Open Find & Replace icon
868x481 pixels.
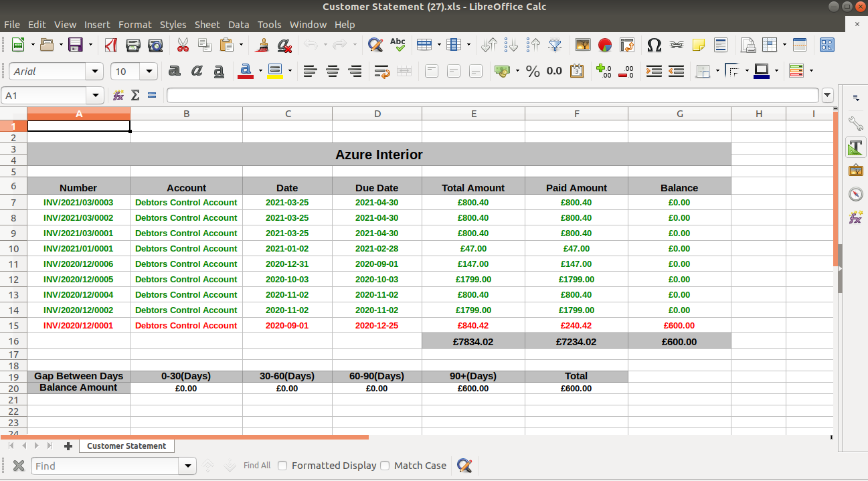click(375, 45)
